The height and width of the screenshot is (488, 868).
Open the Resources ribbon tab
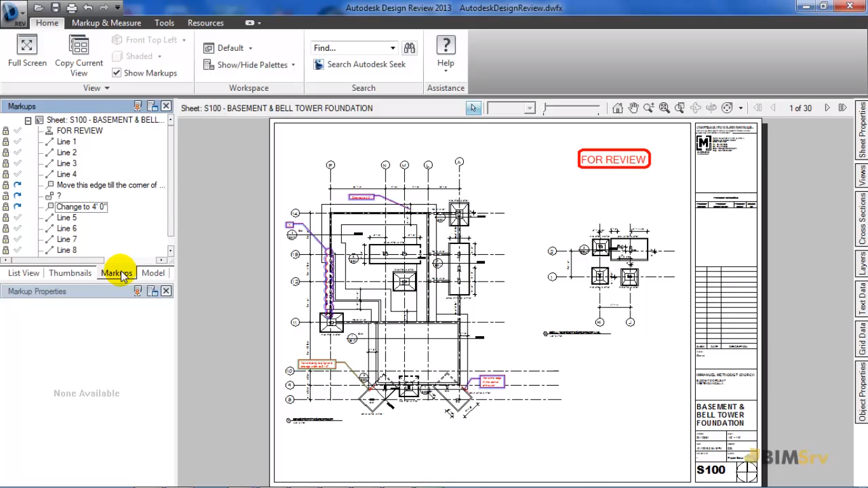click(206, 23)
